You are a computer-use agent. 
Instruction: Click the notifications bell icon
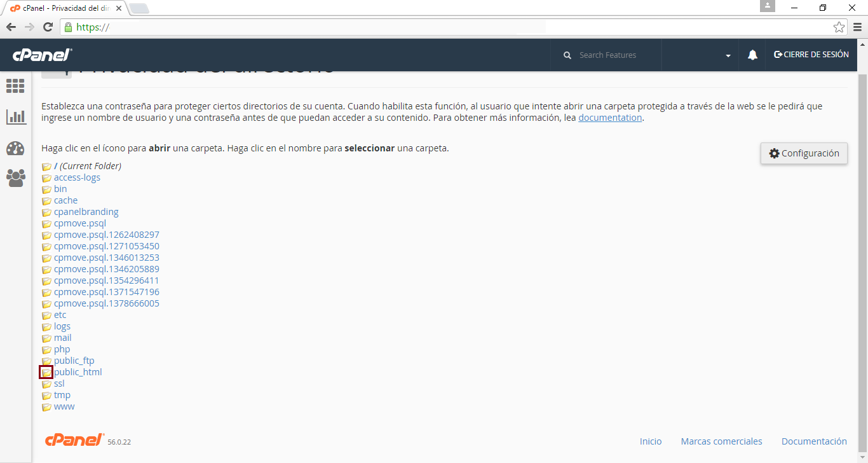tap(752, 55)
